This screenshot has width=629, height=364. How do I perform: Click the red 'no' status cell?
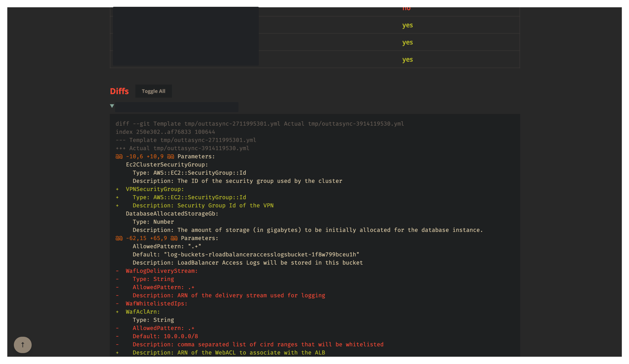tap(406, 9)
